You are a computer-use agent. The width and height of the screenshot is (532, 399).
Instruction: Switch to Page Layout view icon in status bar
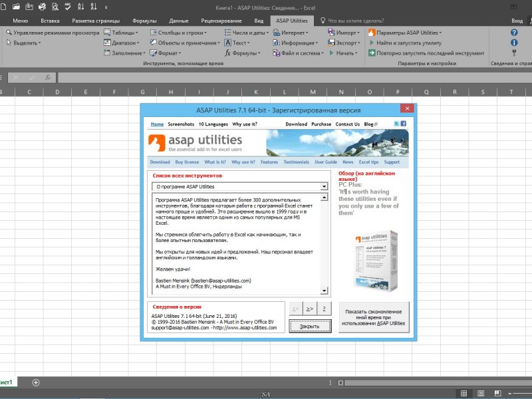click(480, 393)
